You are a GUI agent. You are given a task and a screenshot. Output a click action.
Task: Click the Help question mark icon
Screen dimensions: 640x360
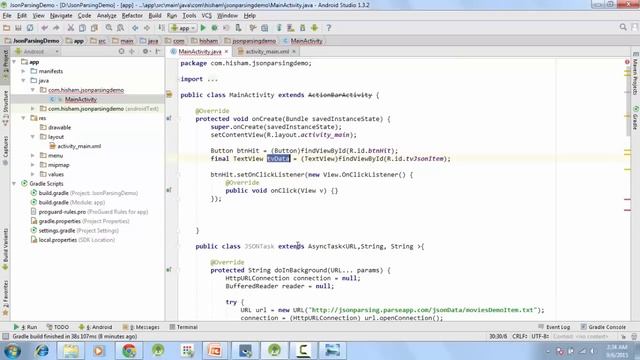(329, 28)
